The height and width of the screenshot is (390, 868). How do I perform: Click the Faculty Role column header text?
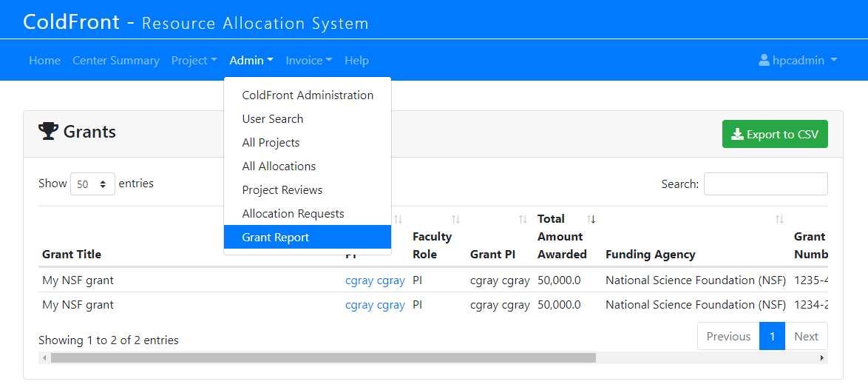point(433,246)
